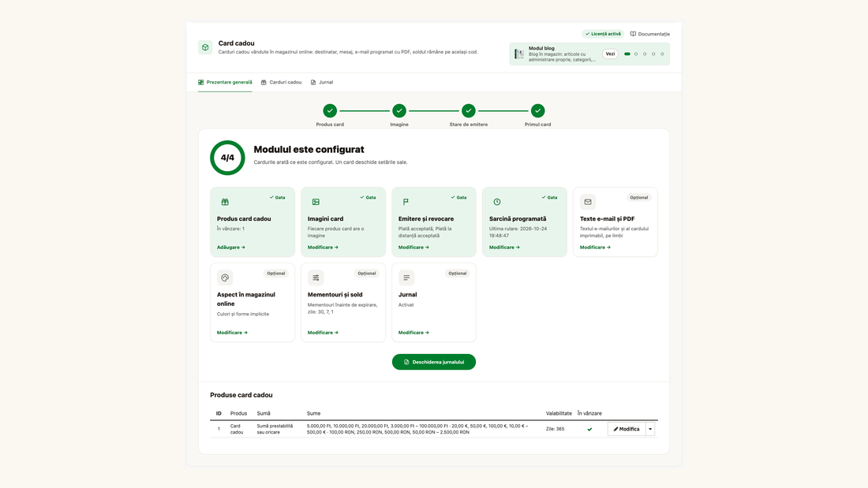The width and height of the screenshot is (868, 488).
Task: Select the second carousel dot in Modul blog banner
Action: click(636, 54)
